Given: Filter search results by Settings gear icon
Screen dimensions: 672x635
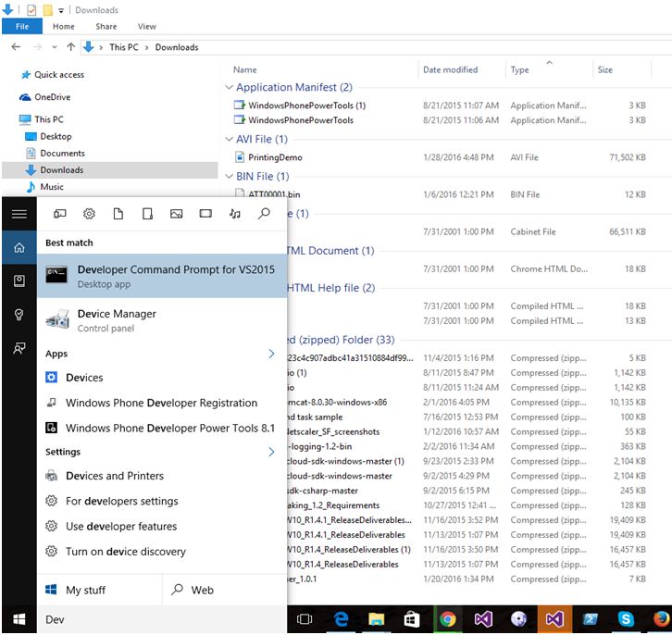Looking at the screenshot, I should 90,214.
